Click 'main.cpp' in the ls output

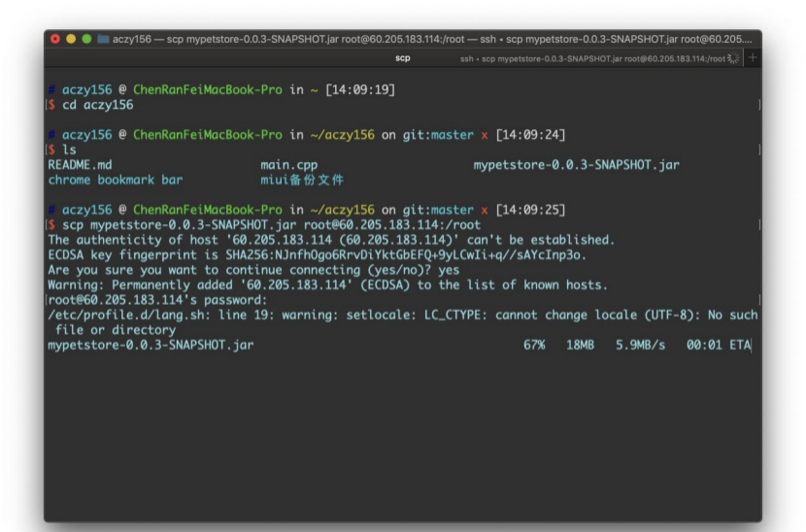pos(288,165)
